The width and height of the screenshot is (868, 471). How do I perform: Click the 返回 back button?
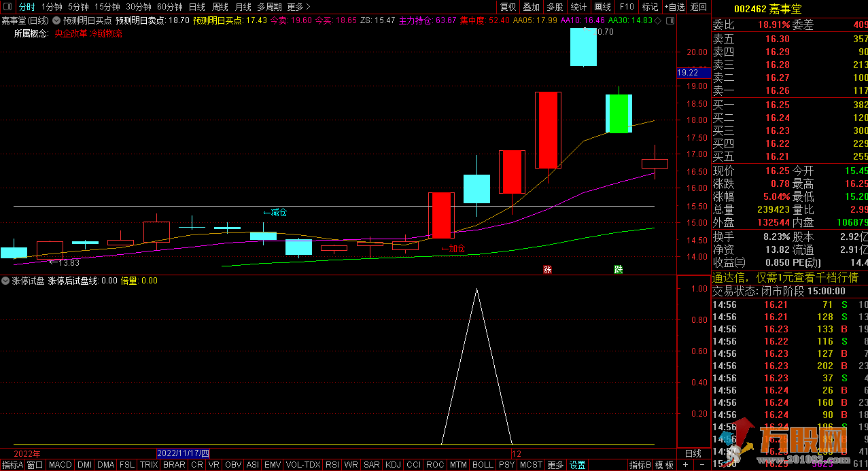(699, 7)
